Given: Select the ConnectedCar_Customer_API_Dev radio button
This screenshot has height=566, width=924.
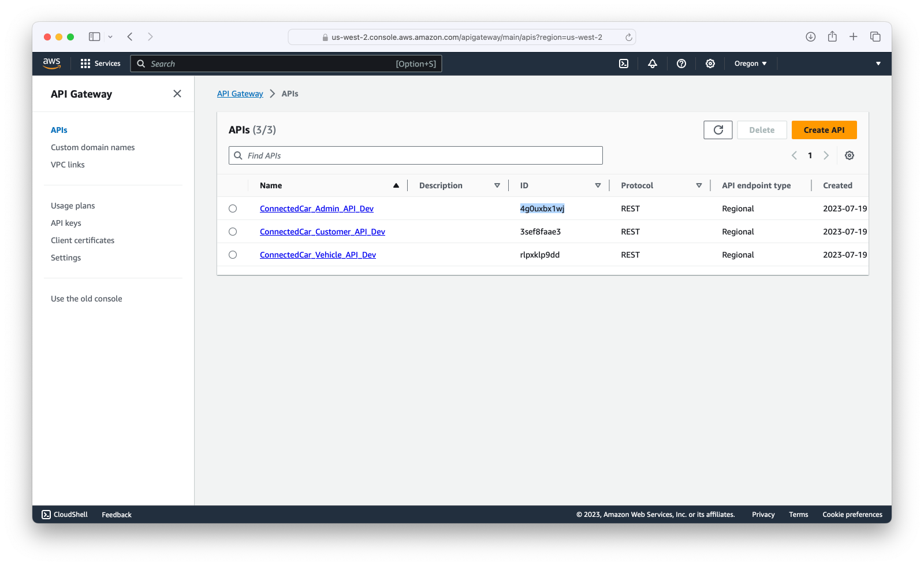Looking at the screenshot, I should [x=233, y=232].
